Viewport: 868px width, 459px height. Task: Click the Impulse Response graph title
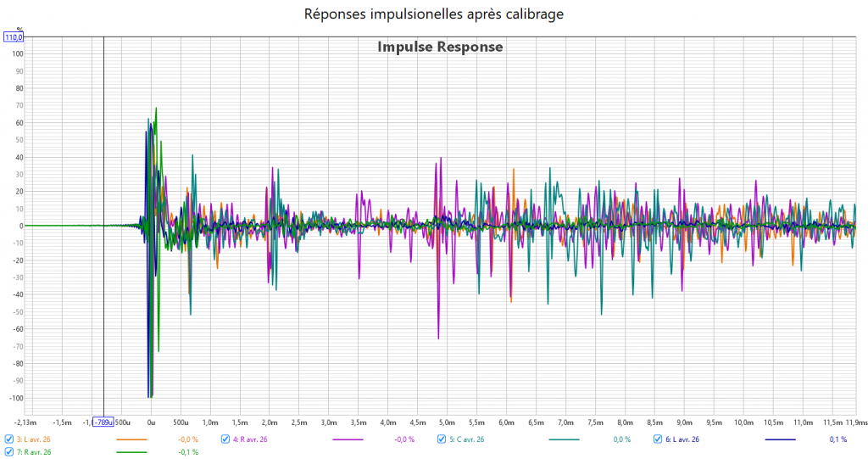(440, 48)
